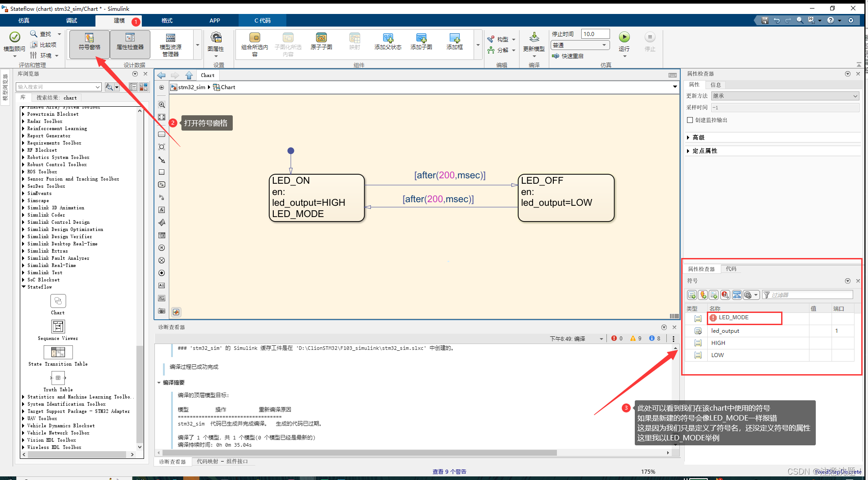
Task: Click zoom in tool on canvas palette
Action: click(x=162, y=104)
